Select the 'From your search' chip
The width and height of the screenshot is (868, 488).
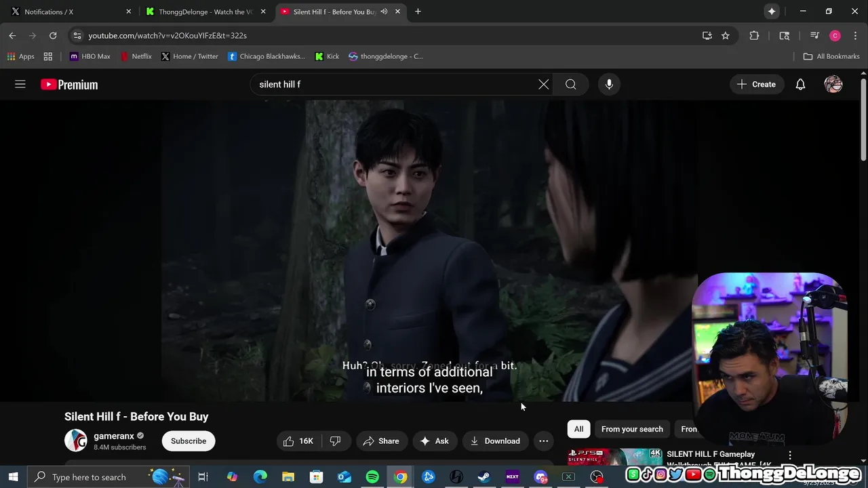[x=632, y=429]
